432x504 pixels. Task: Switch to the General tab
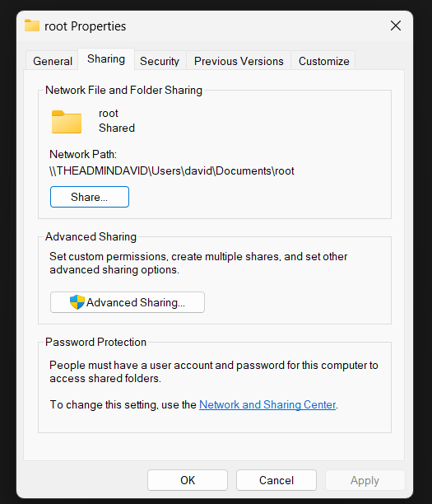click(x=53, y=61)
